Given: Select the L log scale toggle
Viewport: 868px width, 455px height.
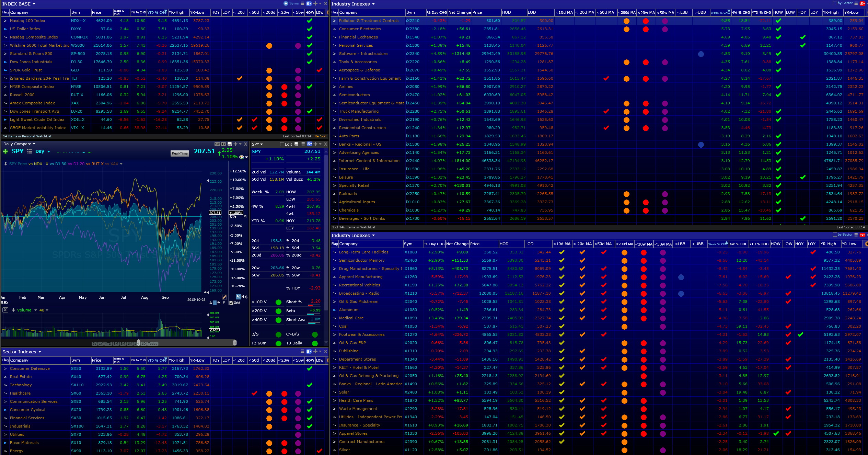Looking at the screenshot, I should (215, 303).
